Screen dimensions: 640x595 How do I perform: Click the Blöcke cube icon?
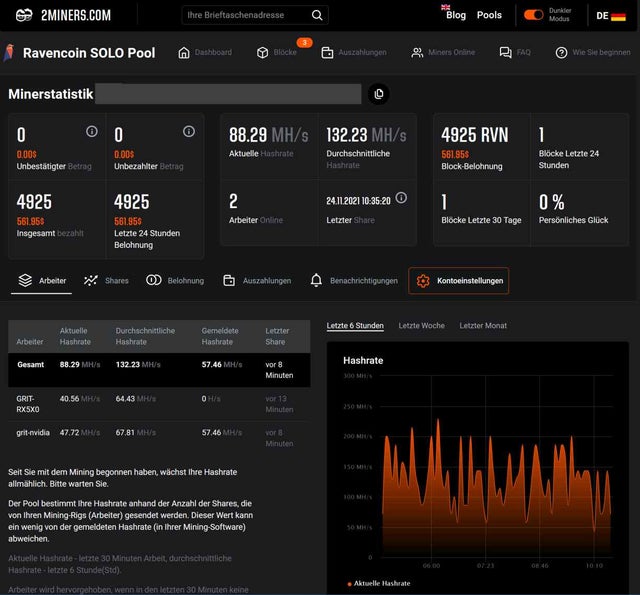[x=262, y=53]
